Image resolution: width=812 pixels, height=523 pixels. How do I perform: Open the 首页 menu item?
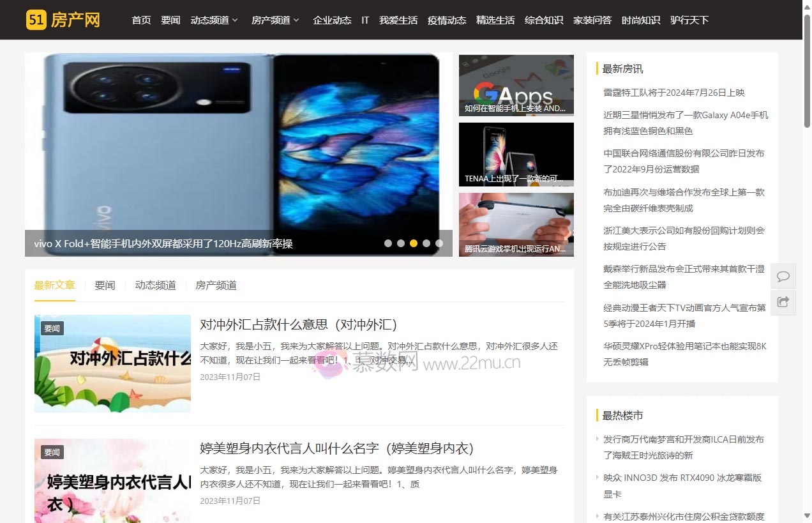(141, 20)
